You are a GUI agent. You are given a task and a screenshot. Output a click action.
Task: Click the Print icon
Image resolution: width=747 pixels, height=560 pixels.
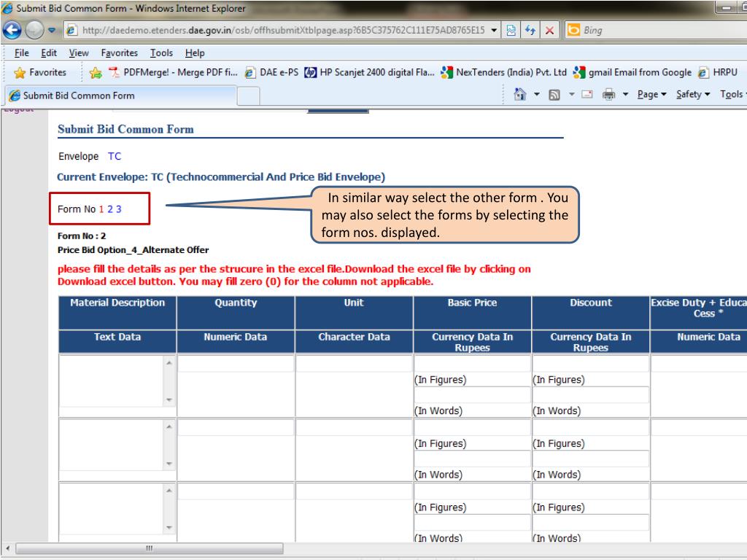(609, 94)
